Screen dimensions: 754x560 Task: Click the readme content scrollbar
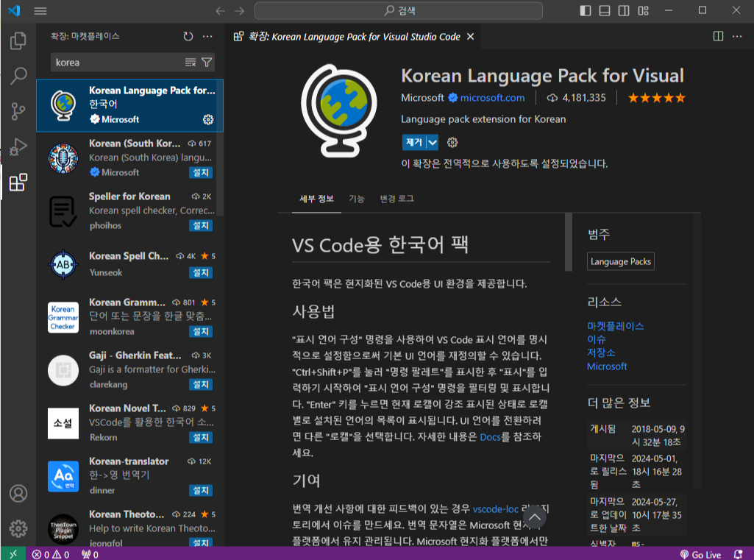[569, 242]
